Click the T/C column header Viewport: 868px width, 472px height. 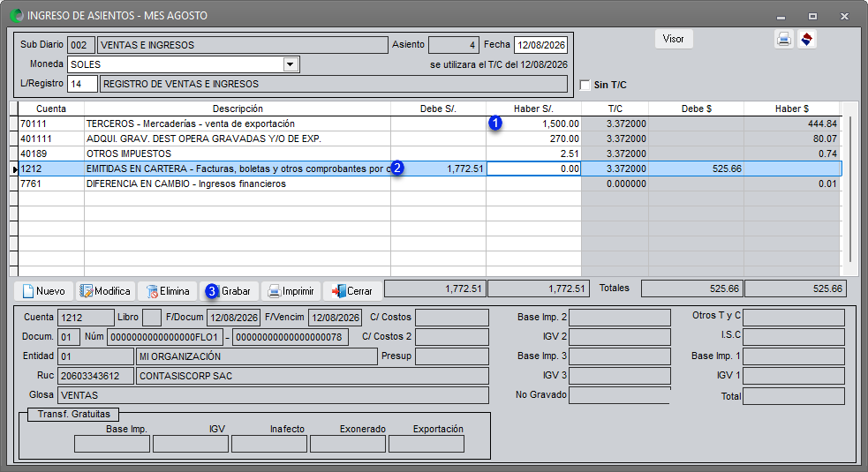pyautogui.click(x=615, y=109)
